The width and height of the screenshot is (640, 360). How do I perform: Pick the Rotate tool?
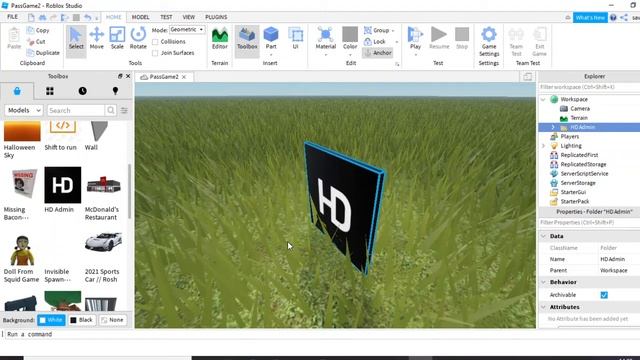click(138, 38)
